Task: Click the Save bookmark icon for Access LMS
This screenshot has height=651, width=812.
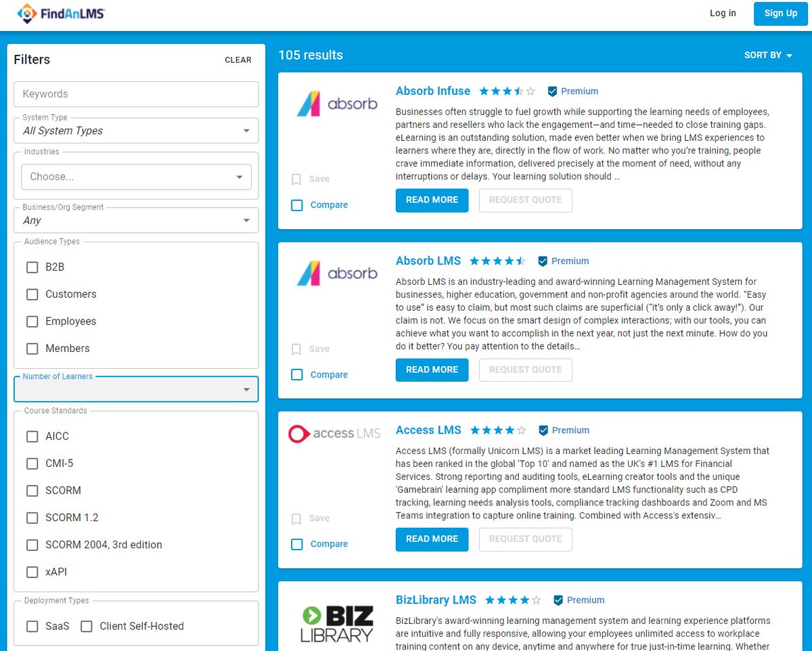Action: point(296,518)
